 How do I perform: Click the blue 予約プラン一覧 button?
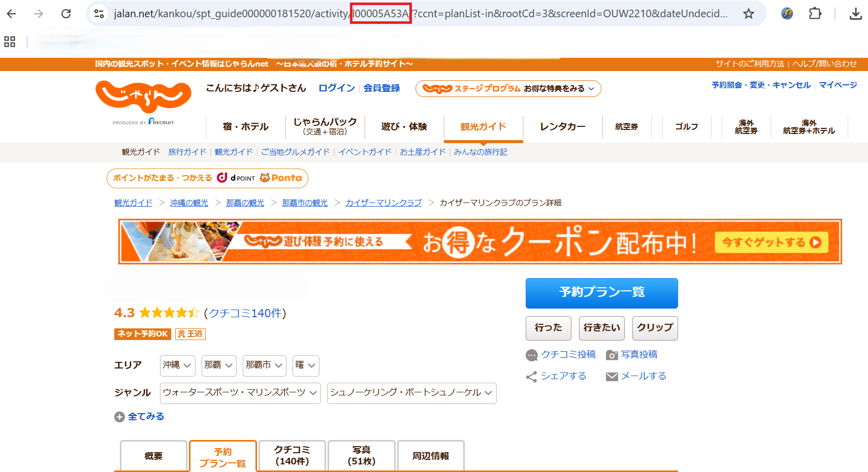coord(602,293)
